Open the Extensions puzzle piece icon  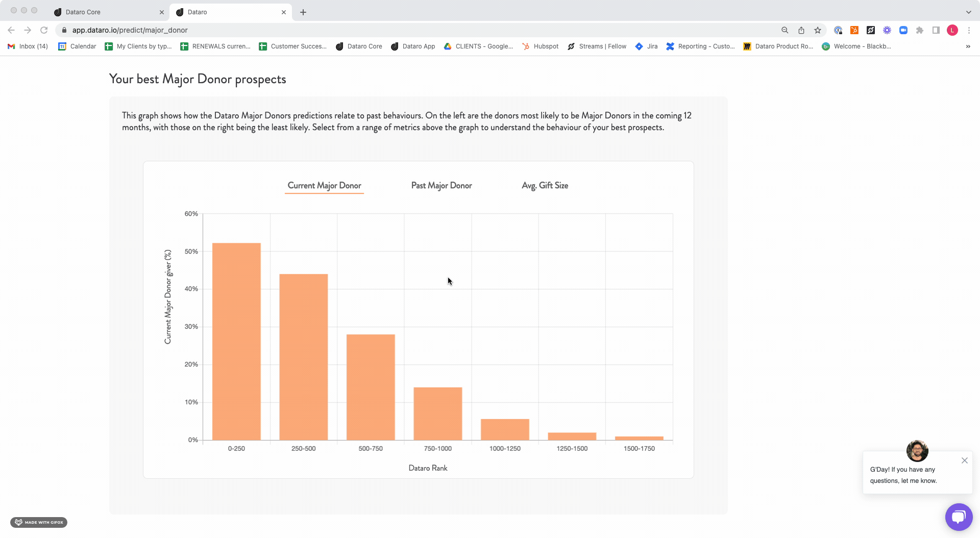[920, 30]
